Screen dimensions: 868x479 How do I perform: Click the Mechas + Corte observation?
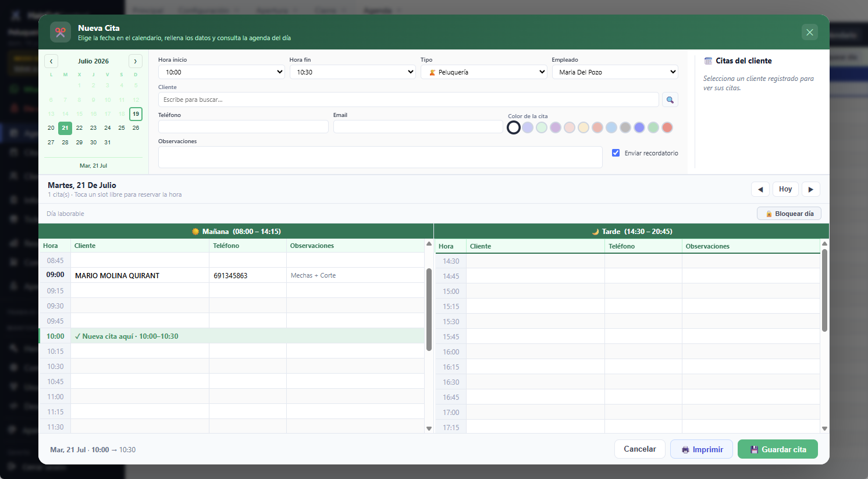(313, 275)
